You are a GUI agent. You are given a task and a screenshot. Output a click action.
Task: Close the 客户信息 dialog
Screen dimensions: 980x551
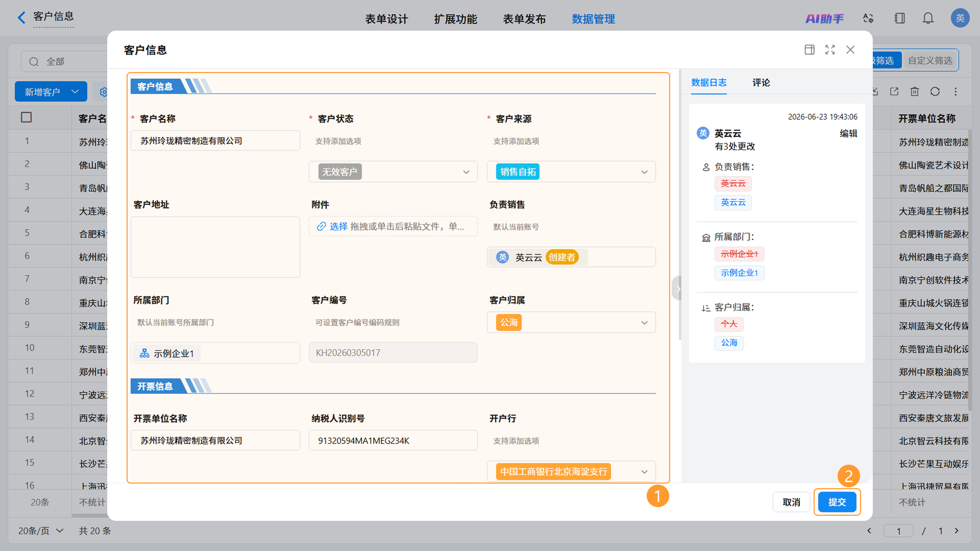click(850, 50)
